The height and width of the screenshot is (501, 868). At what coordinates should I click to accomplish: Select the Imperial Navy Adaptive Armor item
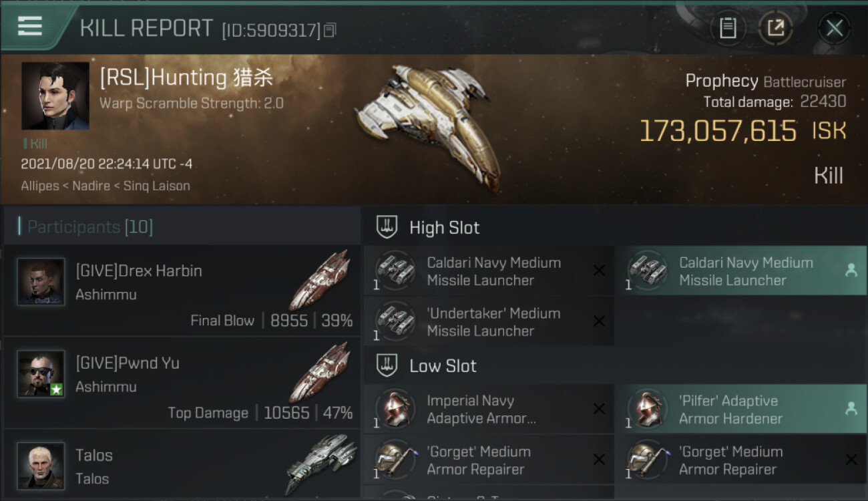tap(489, 409)
